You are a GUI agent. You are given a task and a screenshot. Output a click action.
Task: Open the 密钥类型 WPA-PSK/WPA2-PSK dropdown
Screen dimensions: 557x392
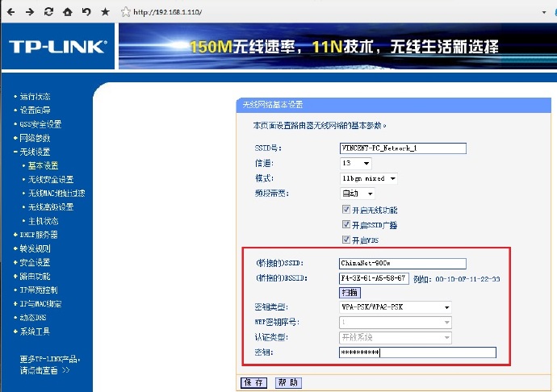click(396, 307)
